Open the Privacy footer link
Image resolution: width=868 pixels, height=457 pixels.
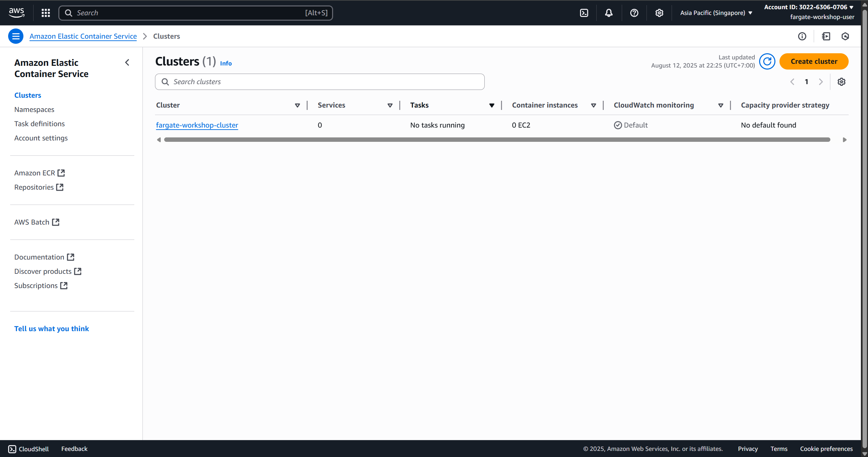tap(748, 449)
